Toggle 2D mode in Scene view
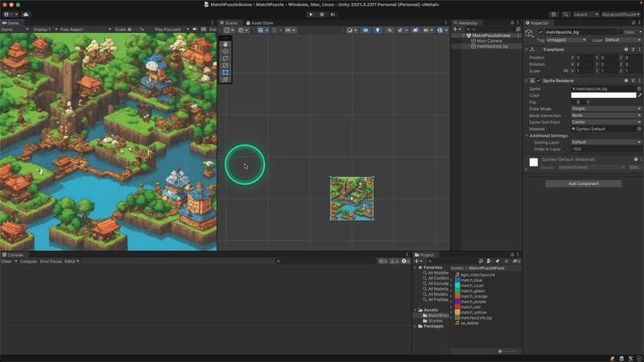Image resolution: width=644 pixels, height=362 pixels. (x=365, y=30)
